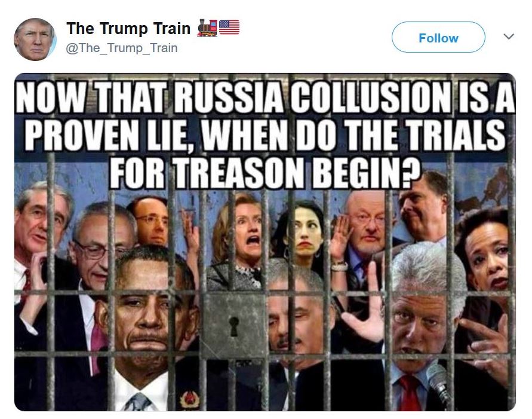Click the American flag emoji
This screenshot has height=419, width=532.
coord(229,27)
